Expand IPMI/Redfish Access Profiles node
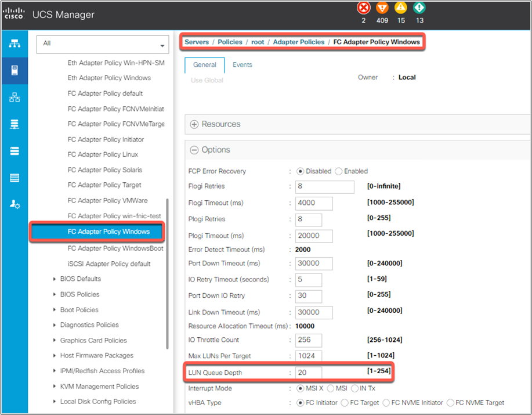This screenshot has width=532, height=415. tap(55, 371)
